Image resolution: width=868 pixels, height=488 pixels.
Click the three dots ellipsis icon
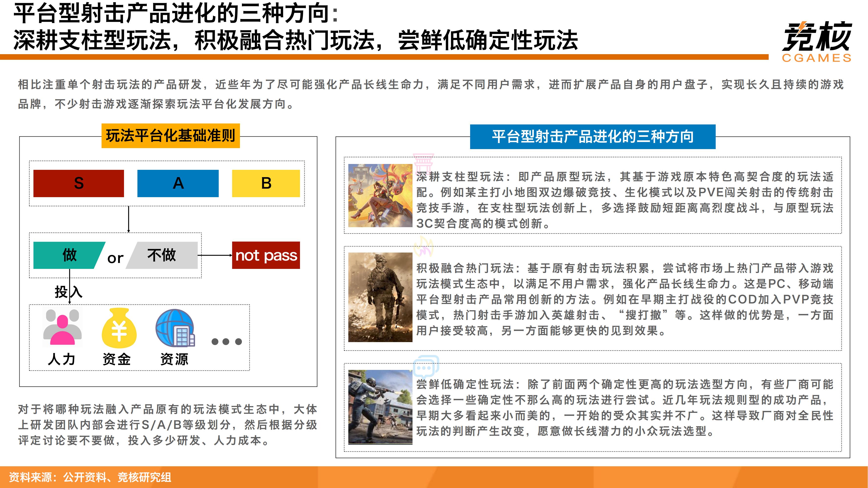[x=227, y=342]
